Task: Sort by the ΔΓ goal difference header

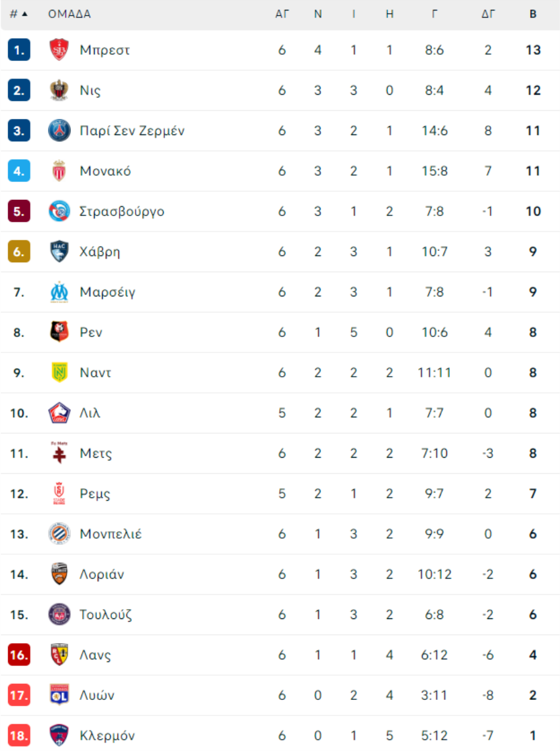Action: (488, 14)
